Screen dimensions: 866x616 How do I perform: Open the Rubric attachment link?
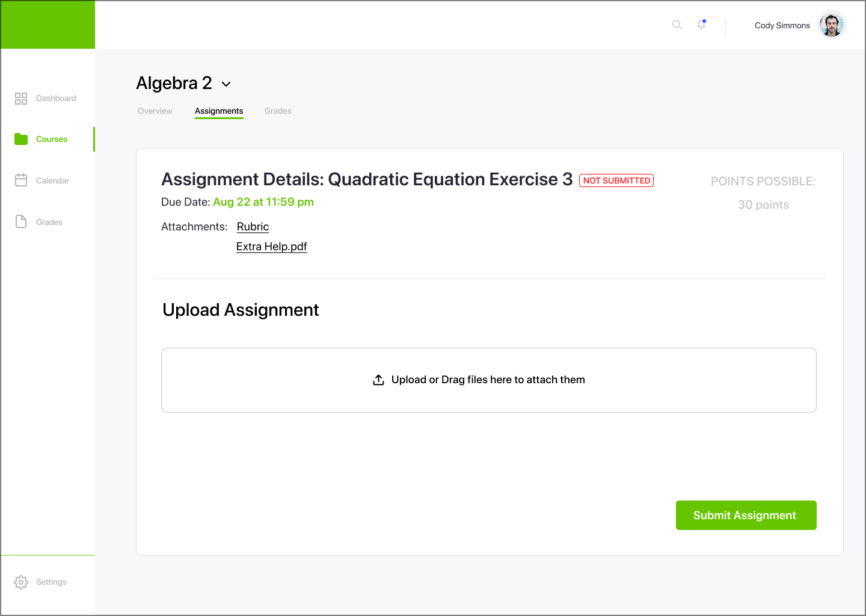point(253,227)
